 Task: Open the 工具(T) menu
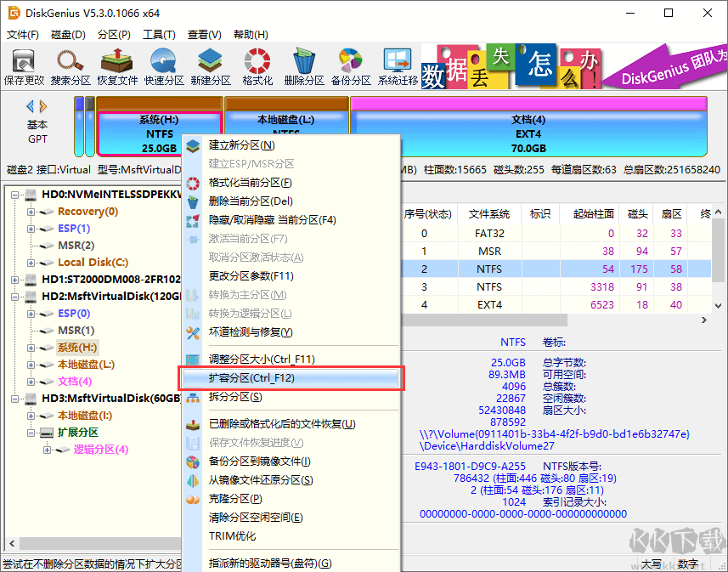click(159, 35)
